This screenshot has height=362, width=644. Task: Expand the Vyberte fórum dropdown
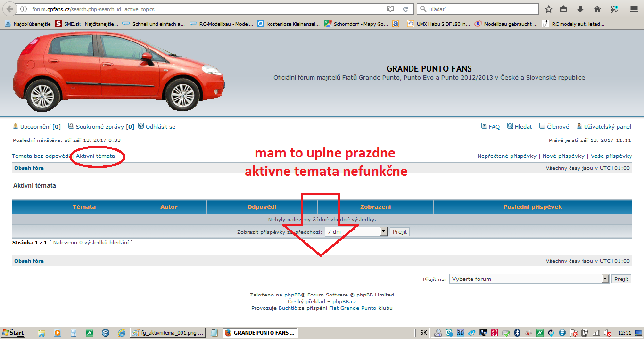click(529, 279)
